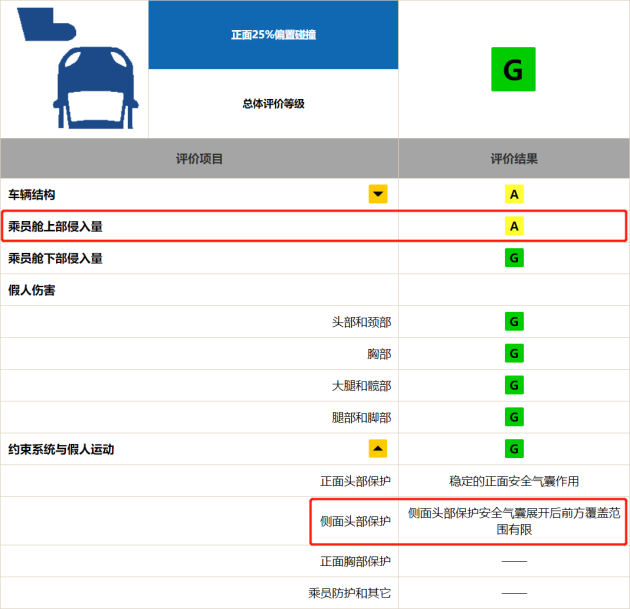The width and height of the screenshot is (630, 609).
Task: Click the 侧面头部保护 row label
Action: [x=355, y=521]
